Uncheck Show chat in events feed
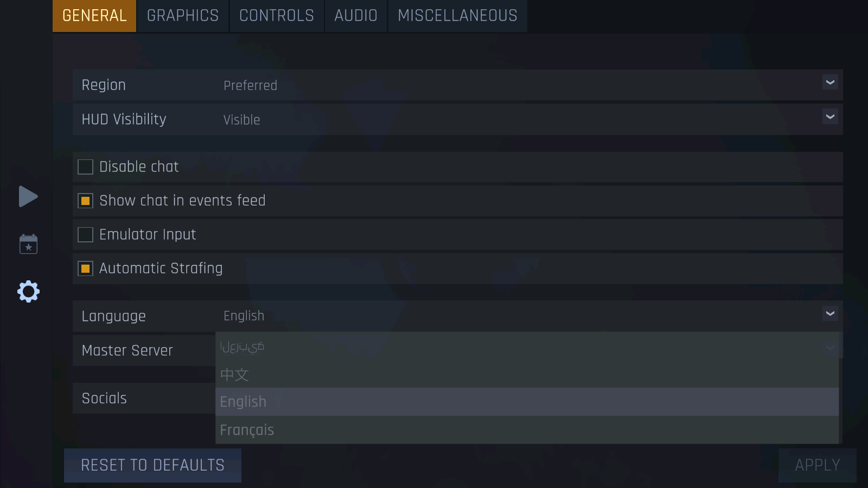This screenshot has width=868, height=488. click(x=86, y=201)
